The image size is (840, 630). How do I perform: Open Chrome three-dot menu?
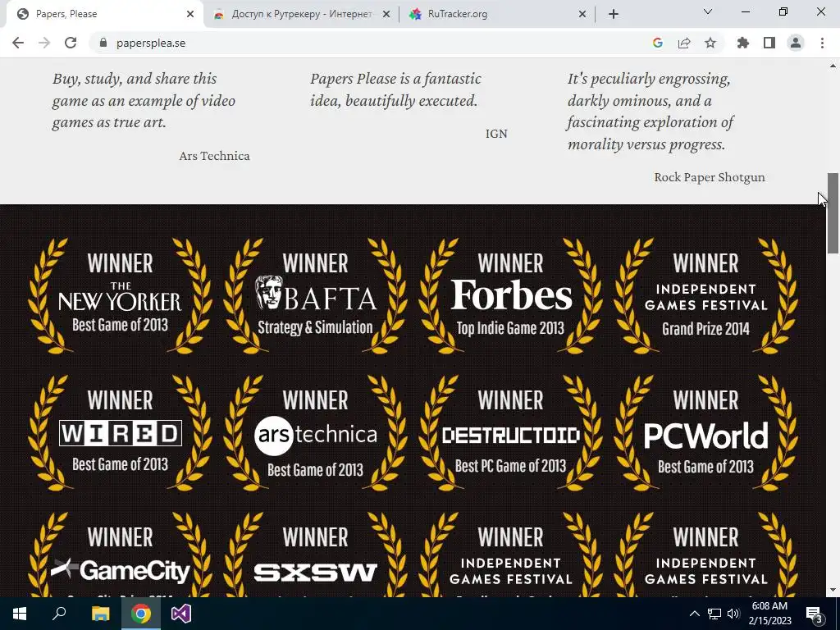pos(822,43)
